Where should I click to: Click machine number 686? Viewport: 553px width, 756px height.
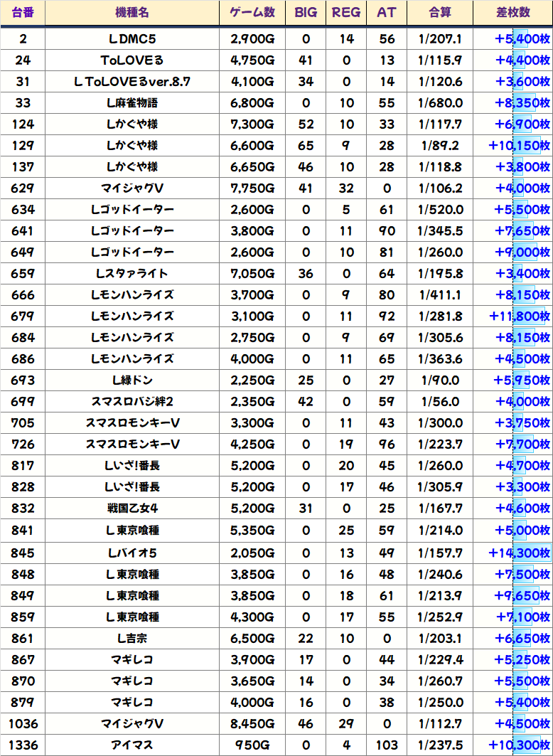tap(23, 358)
